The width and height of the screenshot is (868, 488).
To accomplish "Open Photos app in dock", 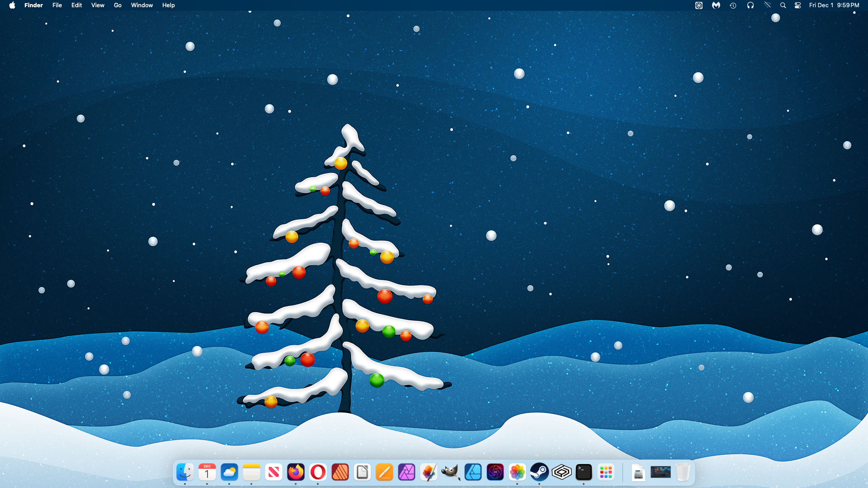I will (517, 472).
